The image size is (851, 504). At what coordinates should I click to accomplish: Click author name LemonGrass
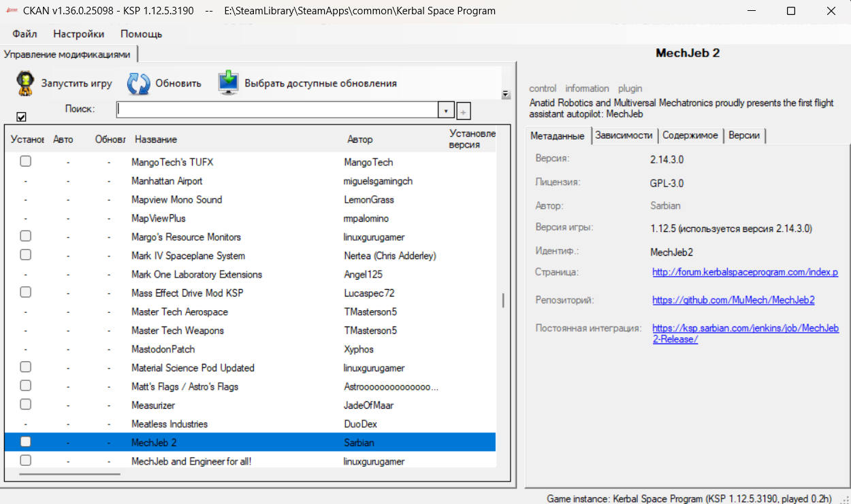tap(369, 199)
